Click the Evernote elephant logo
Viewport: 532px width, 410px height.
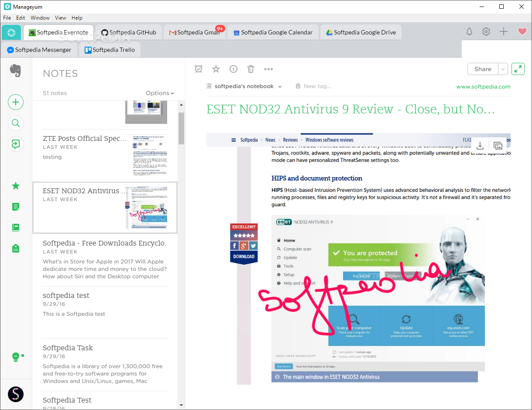[x=16, y=71]
